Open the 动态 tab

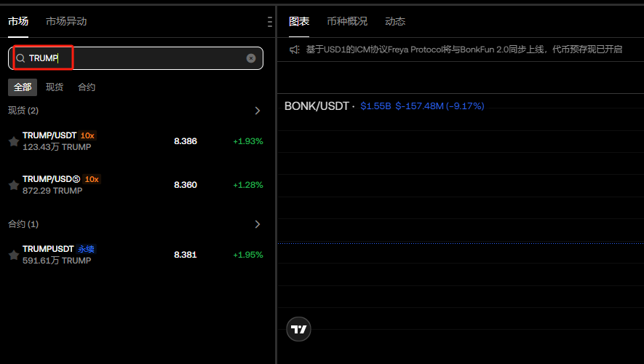pyautogui.click(x=395, y=21)
